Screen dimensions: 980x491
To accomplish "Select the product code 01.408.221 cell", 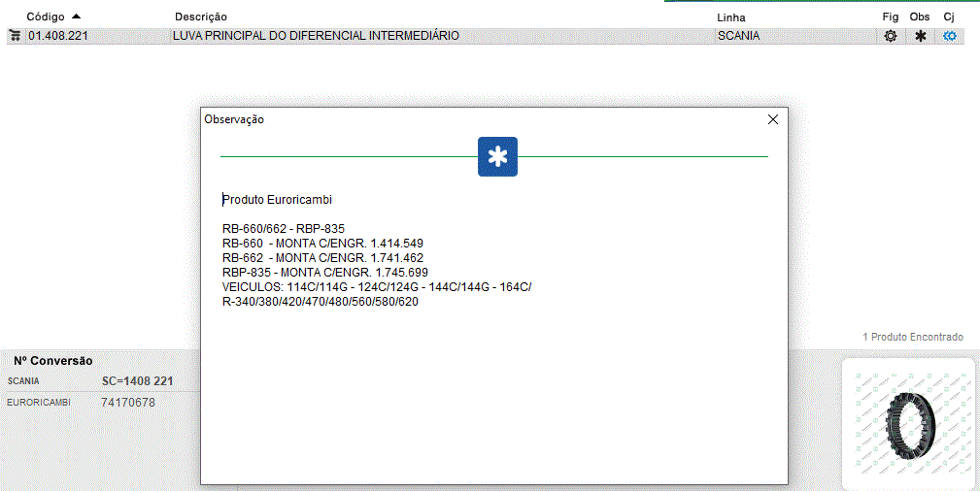I will tap(59, 36).
